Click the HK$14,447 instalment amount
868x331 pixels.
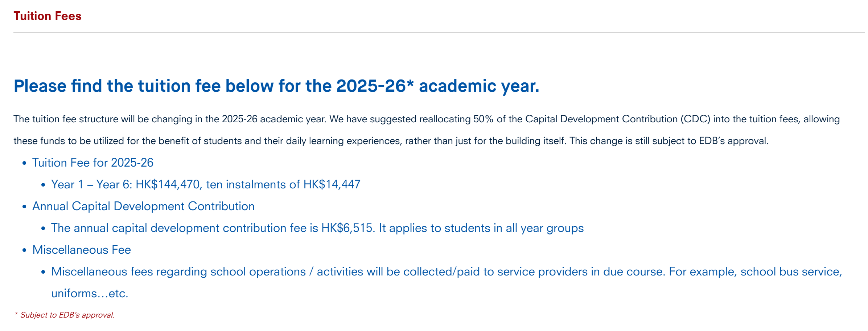coord(332,184)
